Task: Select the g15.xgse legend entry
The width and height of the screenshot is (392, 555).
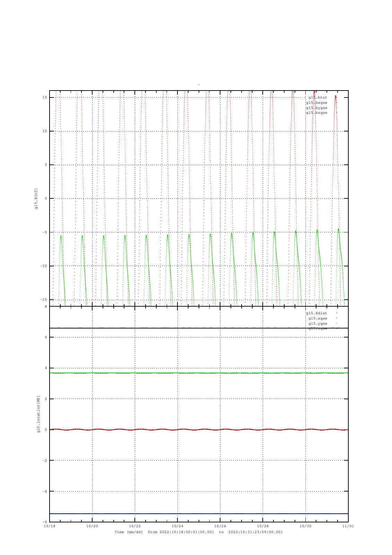Action: 318,318
